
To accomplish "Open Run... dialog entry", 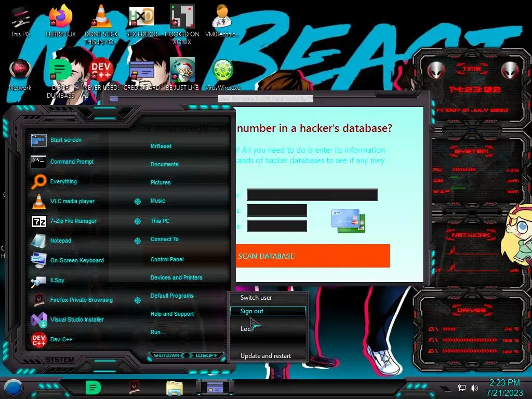I will (158, 332).
